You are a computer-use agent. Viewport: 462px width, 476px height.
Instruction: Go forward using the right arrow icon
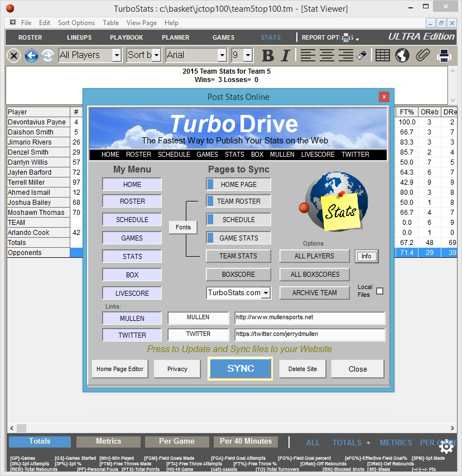(47, 56)
